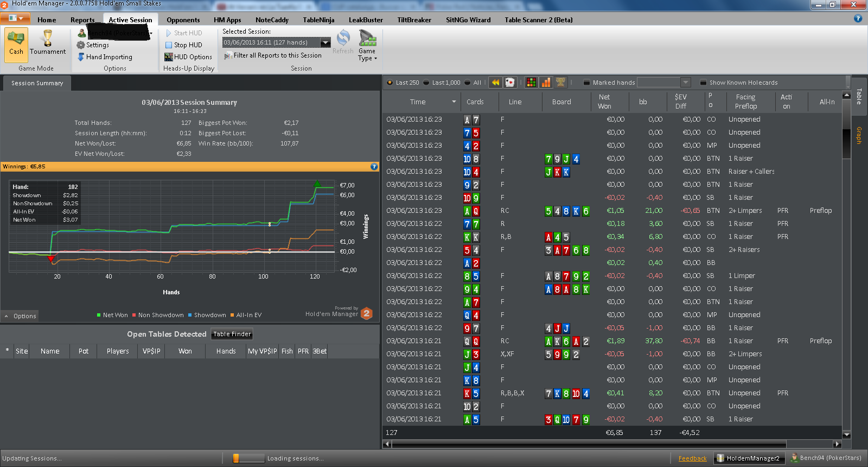
Task: Switch to the TableNinja tab
Action: pyautogui.click(x=318, y=20)
